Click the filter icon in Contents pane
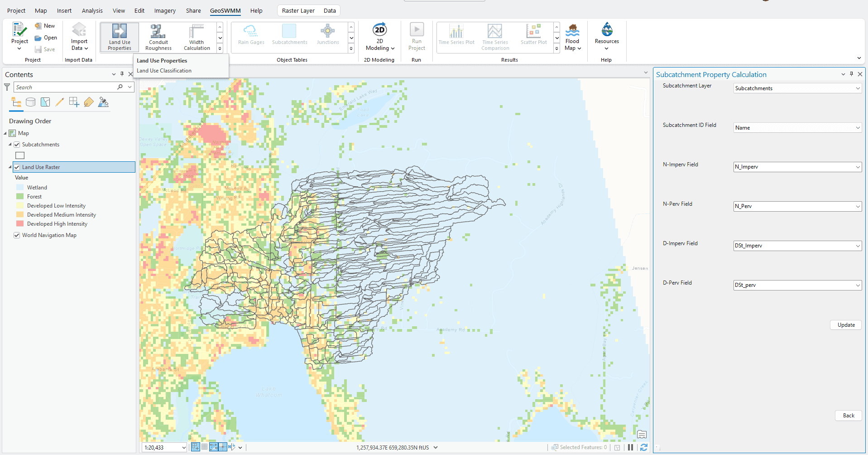Screen dimensions: 868x455 click(7, 87)
